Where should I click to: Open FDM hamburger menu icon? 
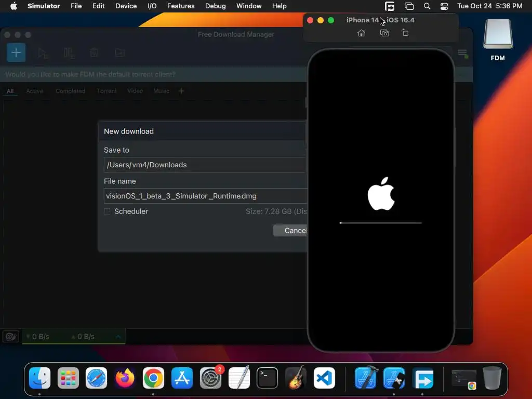462,52
